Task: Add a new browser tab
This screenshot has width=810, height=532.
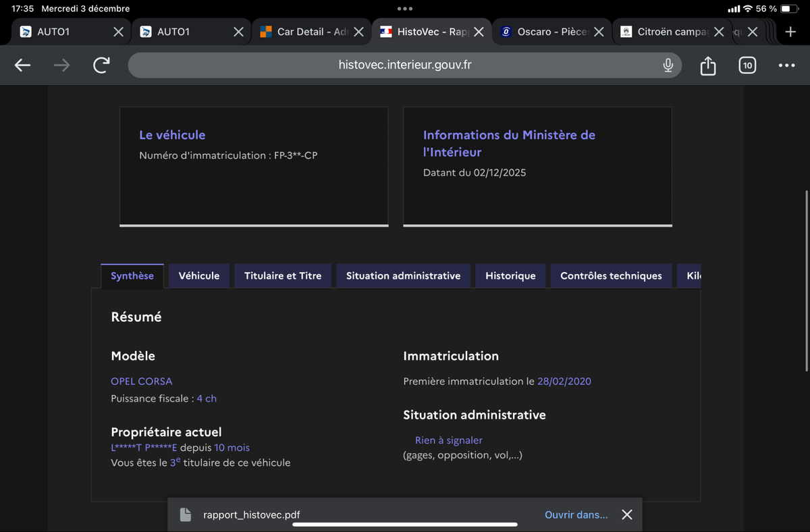Action: click(790, 32)
